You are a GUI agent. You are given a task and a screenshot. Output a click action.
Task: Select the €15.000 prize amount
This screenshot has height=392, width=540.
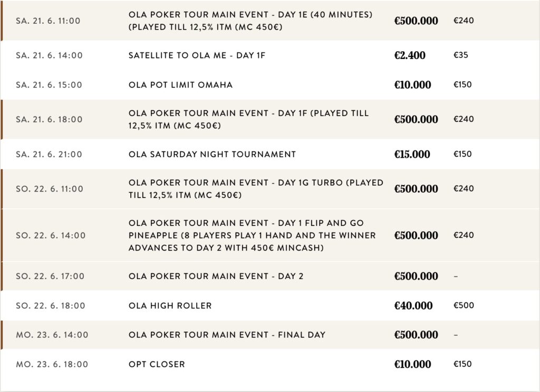pyautogui.click(x=412, y=154)
